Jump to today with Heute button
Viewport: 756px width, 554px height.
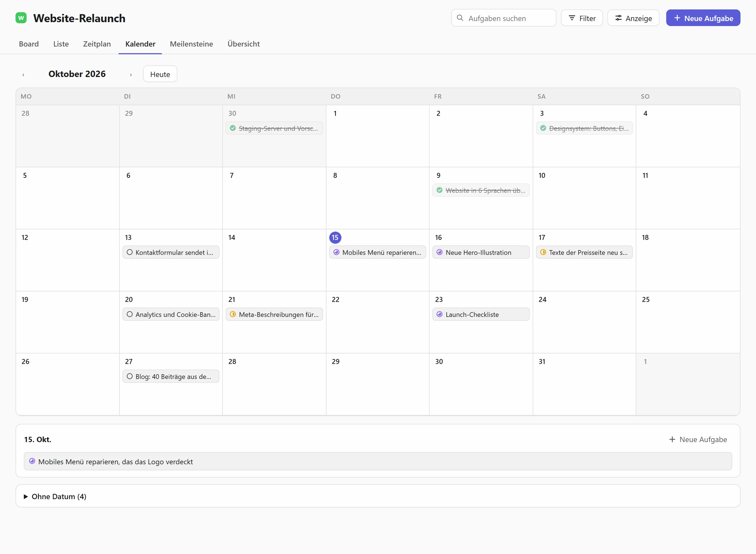(x=160, y=74)
